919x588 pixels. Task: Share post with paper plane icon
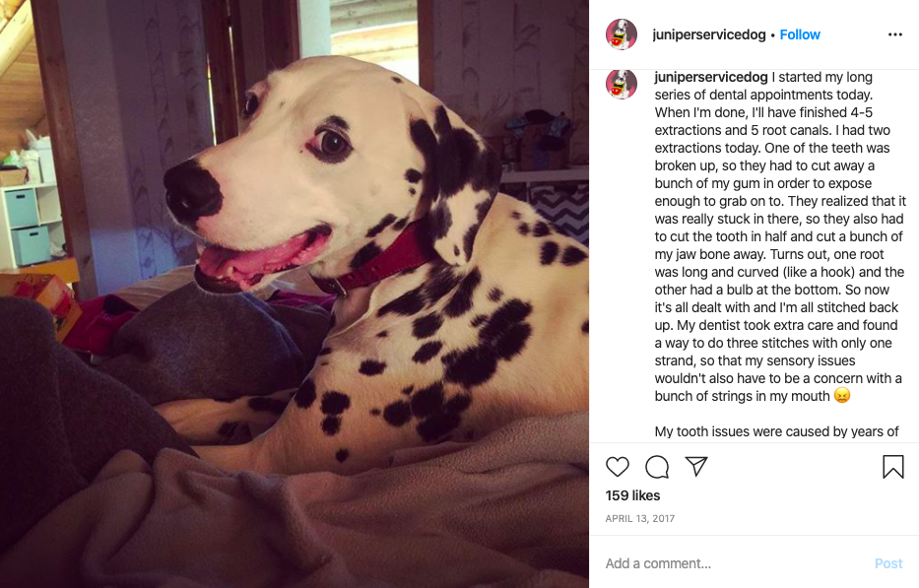(x=696, y=466)
